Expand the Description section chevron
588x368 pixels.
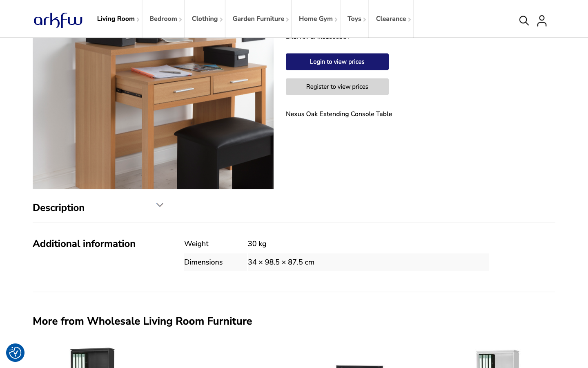pyautogui.click(x=160, y=205)
